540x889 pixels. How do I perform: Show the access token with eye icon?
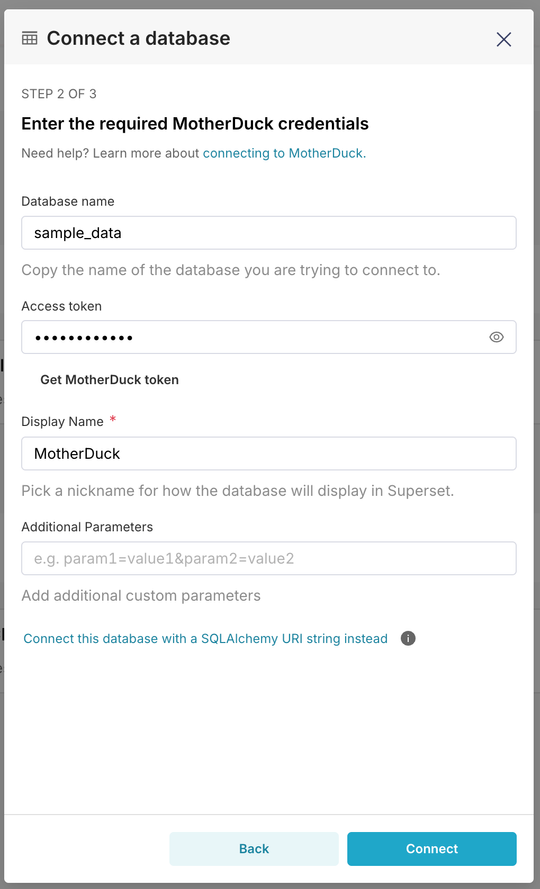coord(496,337)
